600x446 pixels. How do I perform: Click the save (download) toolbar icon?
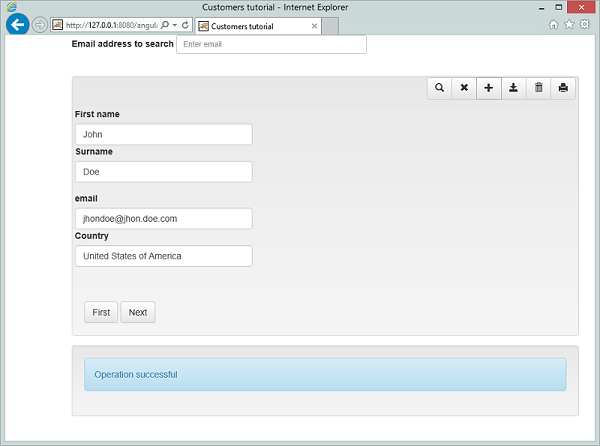pyautogui.click(x=514, y=88)
